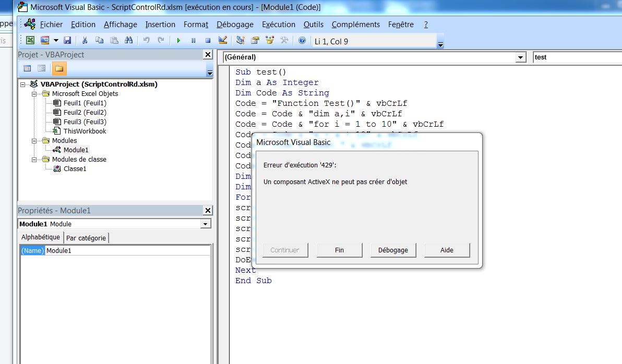The image size is (622, 364).
Task: Select Classe1 in the project tree
Action: (x=75, y=169)
